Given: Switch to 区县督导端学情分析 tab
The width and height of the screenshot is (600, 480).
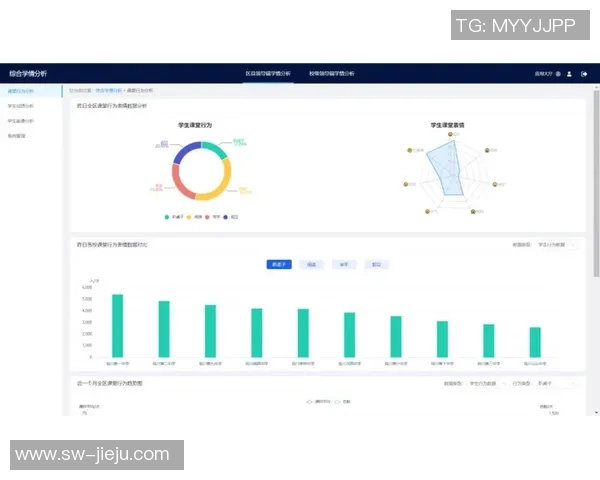Looking at the screenshot, I should (x=268, y=73).
